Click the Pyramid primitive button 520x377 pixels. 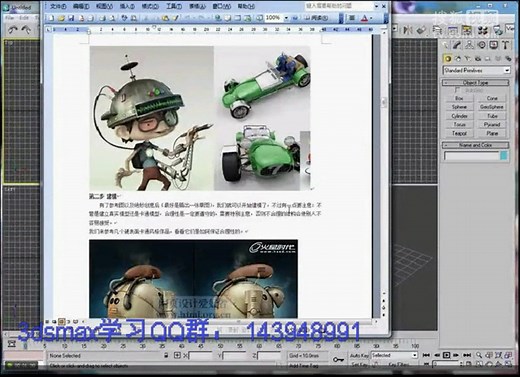click(492, 125)
